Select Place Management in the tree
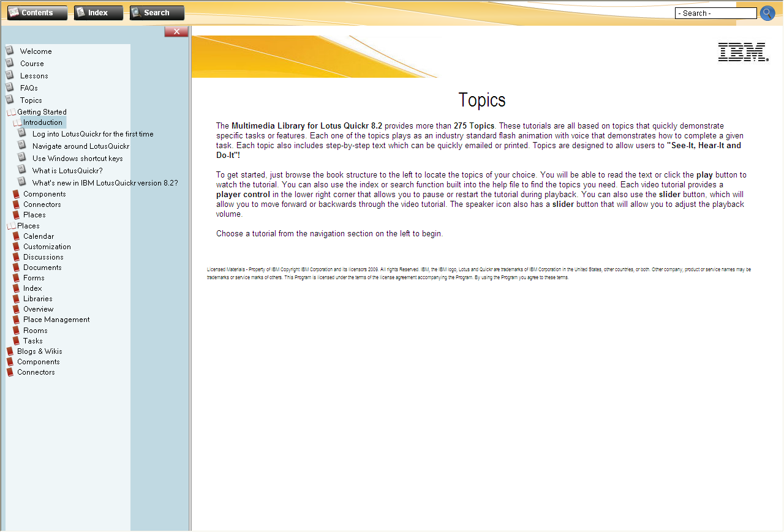Image resolution: width=784 pixels, height=532 pixels. tap(56, 320)
